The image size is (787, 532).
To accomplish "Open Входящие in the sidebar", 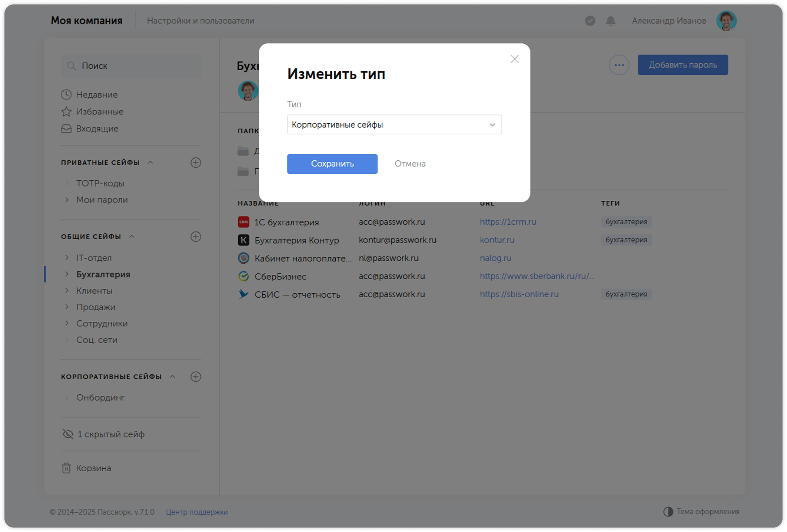I will [x=97, y=128].
